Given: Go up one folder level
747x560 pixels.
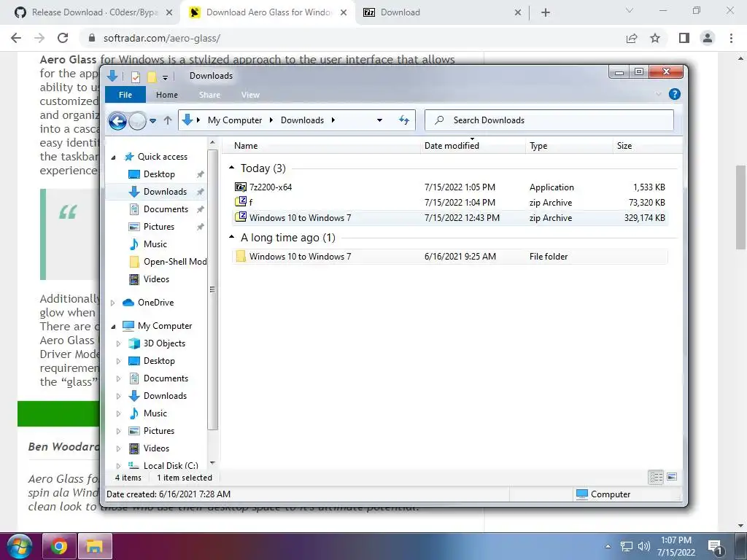Looking at the screenshot, I should (x=167, y=120).
